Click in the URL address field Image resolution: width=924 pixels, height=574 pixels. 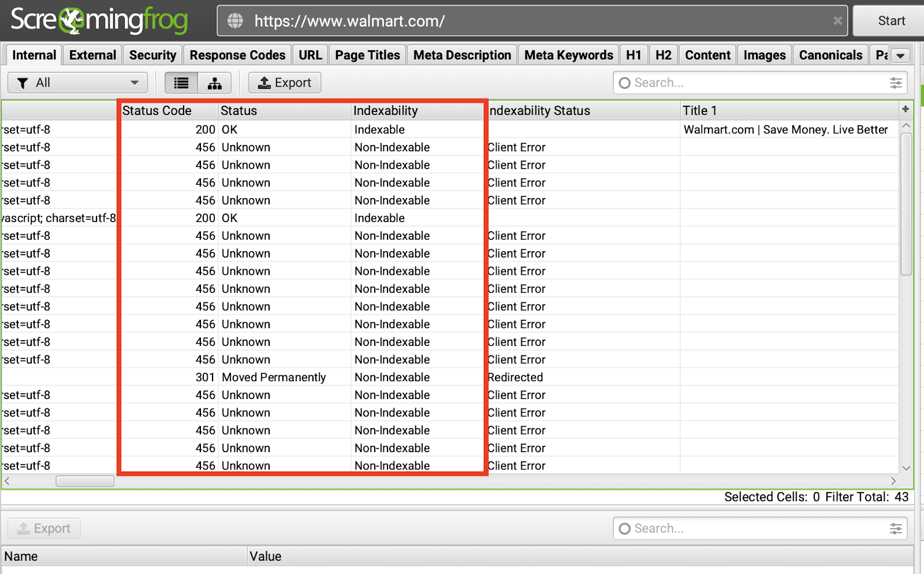pos(532,21)
